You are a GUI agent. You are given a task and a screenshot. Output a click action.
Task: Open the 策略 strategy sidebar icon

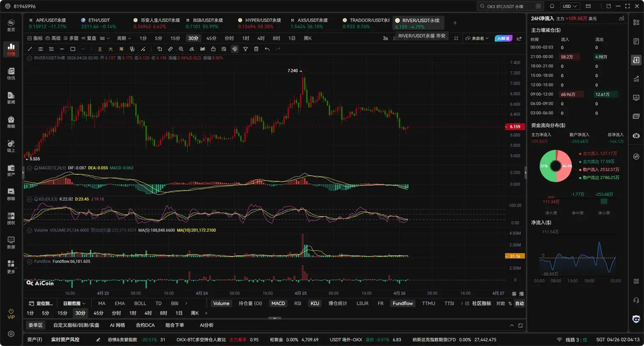click(x=11, y=122)
